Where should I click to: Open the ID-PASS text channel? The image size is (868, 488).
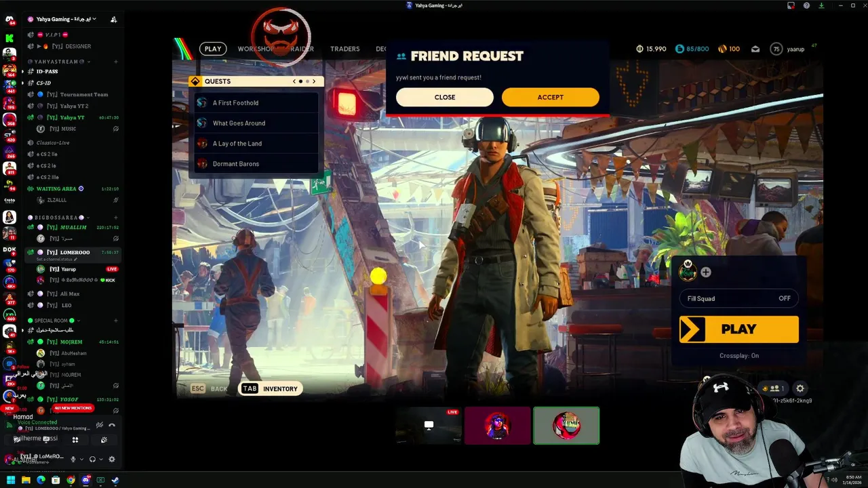pyautogui.click(x=71, y=71)
